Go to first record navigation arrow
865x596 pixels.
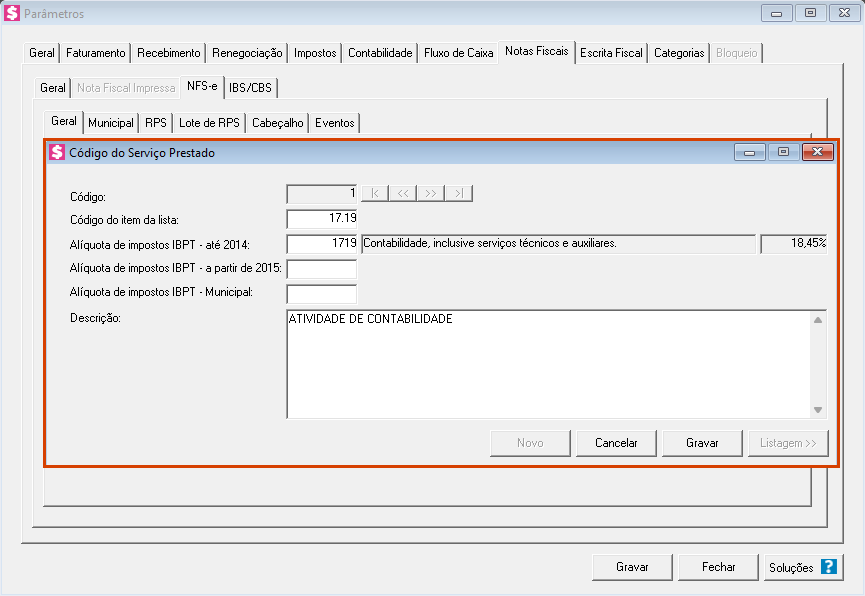(375, 194)
